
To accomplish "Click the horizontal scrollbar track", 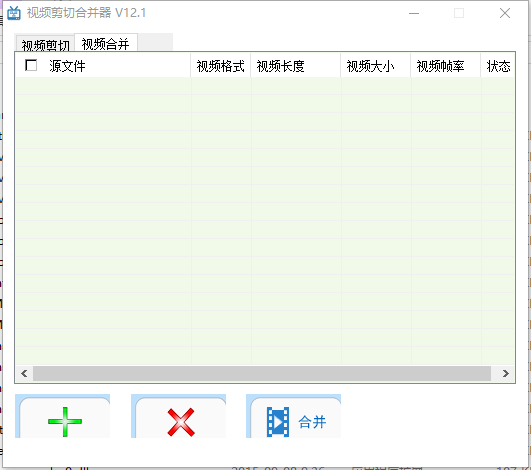I will click(x=262, y=373).
